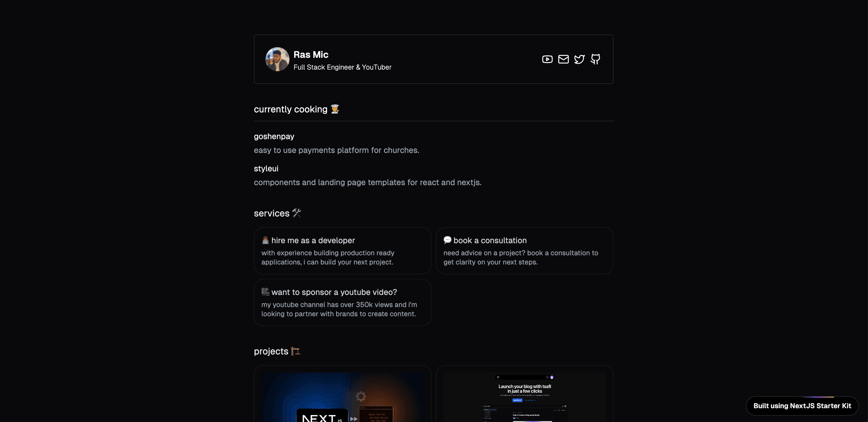Open the YouTube icon link

click(547, 60)
